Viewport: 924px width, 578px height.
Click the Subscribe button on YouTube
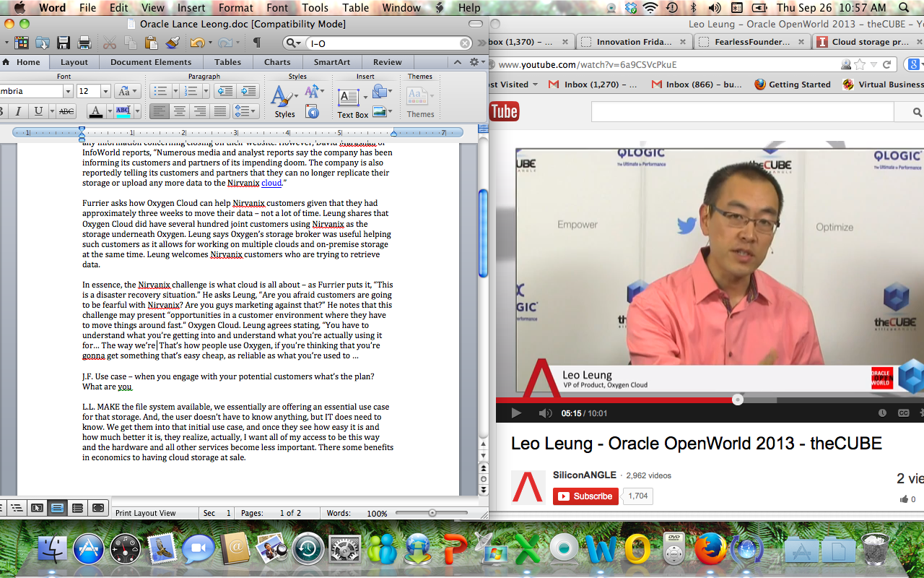coord(585,496)
